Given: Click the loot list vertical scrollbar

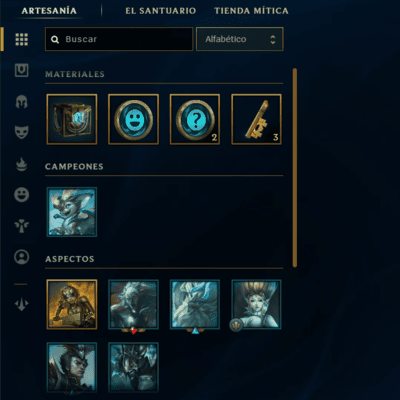Looking at the screenshot, I should click(x=295, y=168).
